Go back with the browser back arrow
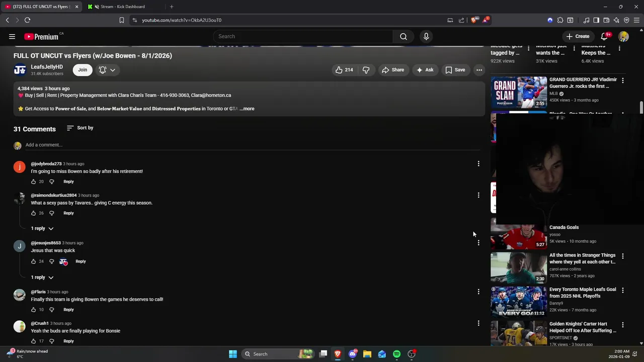 [x=7, y=20]
